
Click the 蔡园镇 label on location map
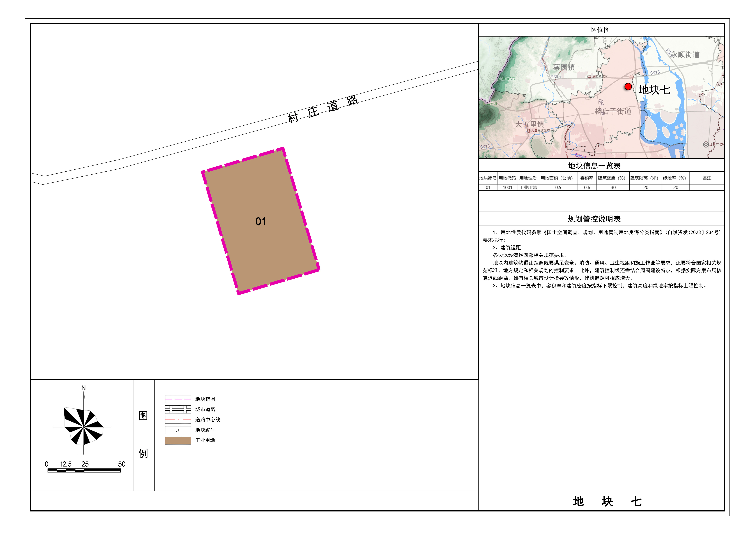click(564, 67)
